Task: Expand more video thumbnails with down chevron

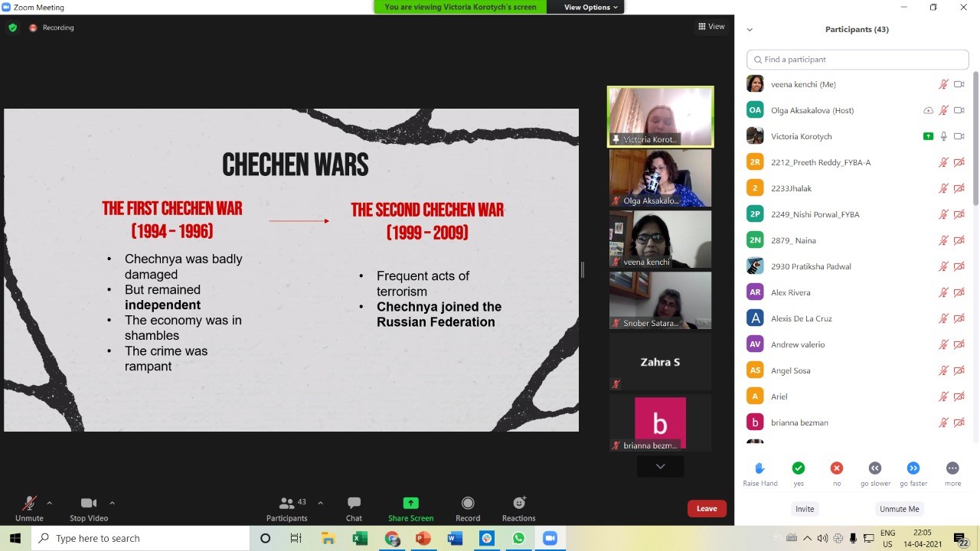Action: click(x=660, y=466)
